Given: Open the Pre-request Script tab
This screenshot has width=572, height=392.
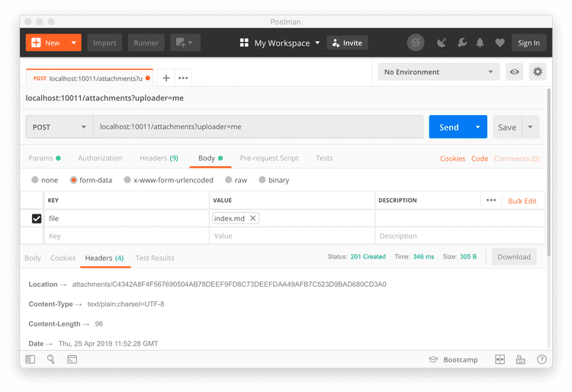Looking at the screenshot, I should tap(269, 159).
